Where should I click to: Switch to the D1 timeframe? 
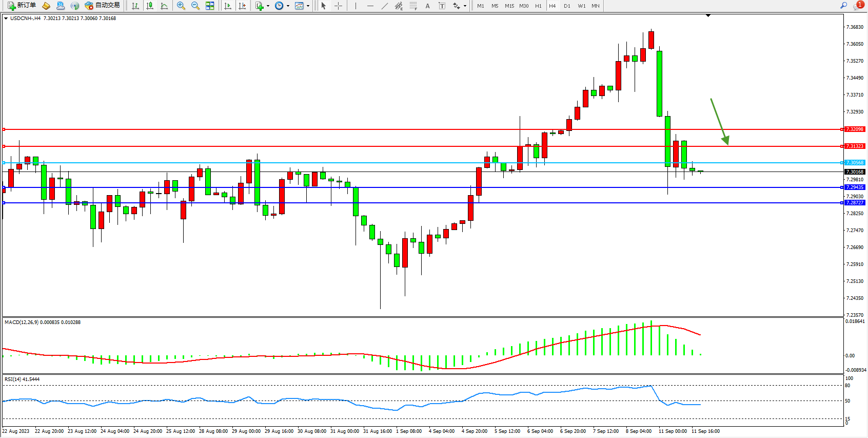point(567,6)
